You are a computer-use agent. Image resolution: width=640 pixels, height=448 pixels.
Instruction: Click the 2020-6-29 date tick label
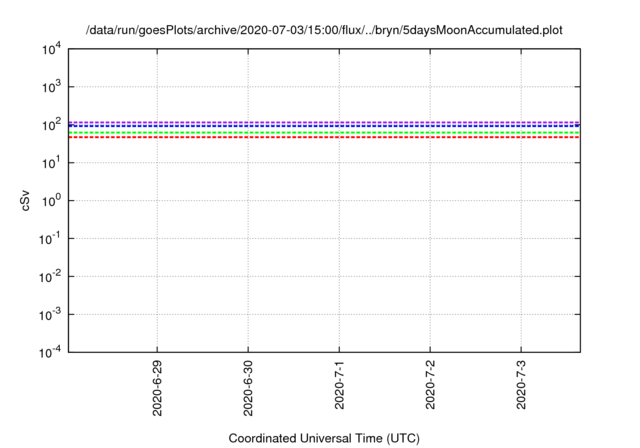(157, 388)
